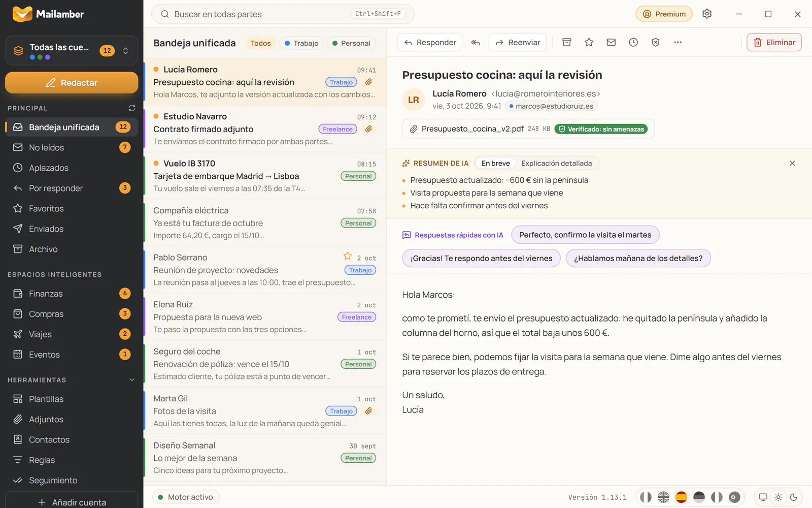Collapse the HERRAMIENTAS section
Image resolution: width=812 pixels, height=508 pixels.
pyautogui.click(x=132, y=380)
